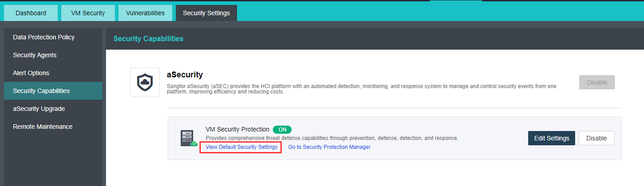Select the Security Settings tab
The image size is (644, 186).
tap(206, 13)
